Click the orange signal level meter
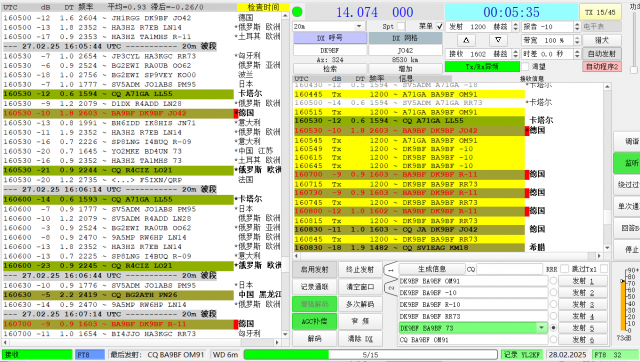 pos(622,306)
